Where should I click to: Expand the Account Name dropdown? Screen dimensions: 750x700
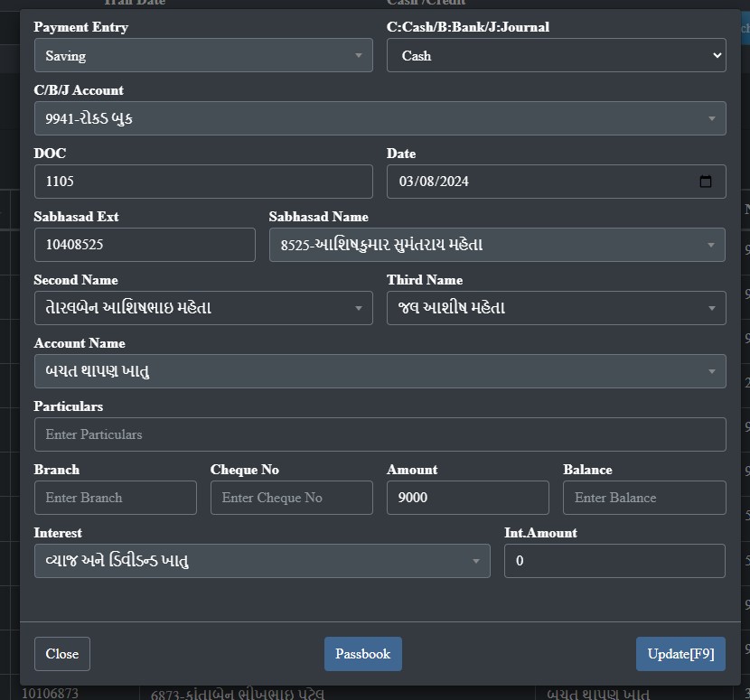point(380,371)
